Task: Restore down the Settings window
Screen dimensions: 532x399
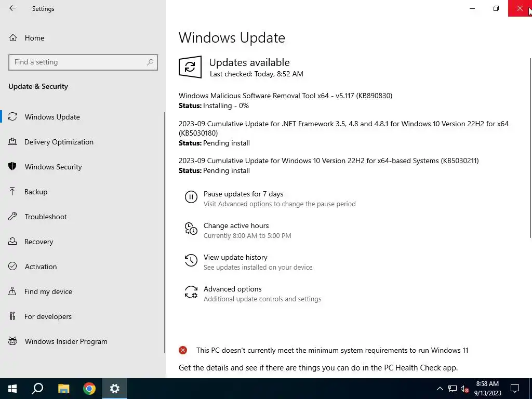Action: tap(496, 8)
